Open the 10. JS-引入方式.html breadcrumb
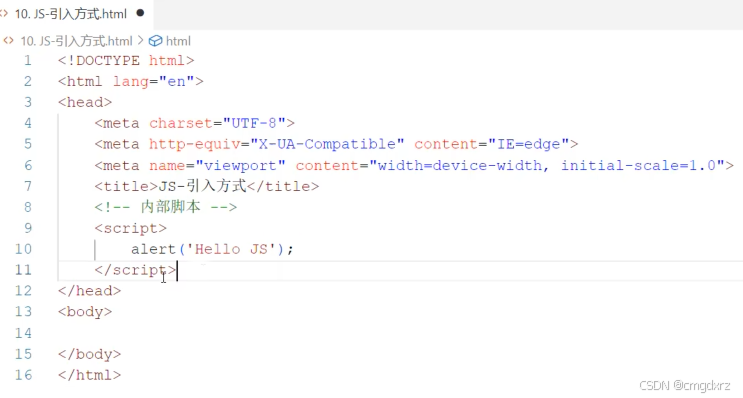 [76, 41]
